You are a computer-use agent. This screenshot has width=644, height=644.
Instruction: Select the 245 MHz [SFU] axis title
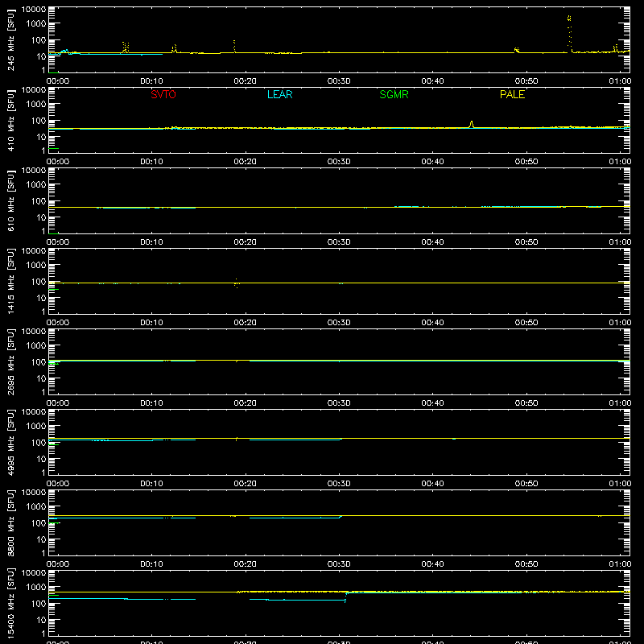pos(10,39)
